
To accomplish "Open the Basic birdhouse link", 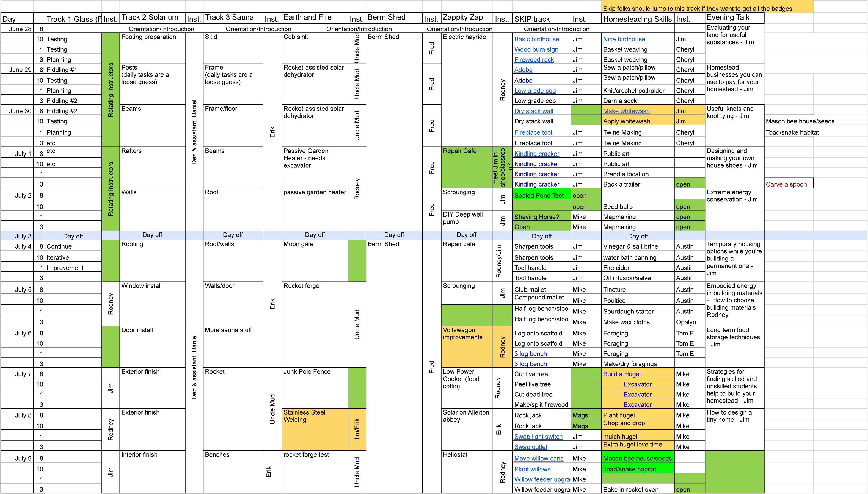I will [536, 39].
